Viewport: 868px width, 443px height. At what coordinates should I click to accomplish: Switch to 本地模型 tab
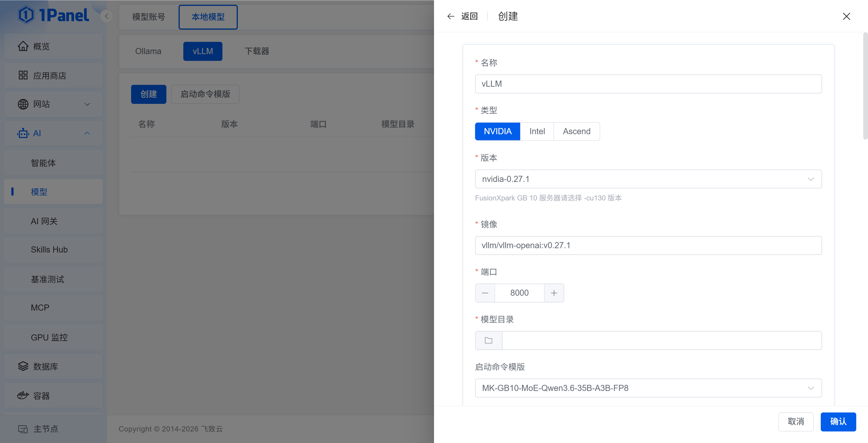click(x=208, y=17)
